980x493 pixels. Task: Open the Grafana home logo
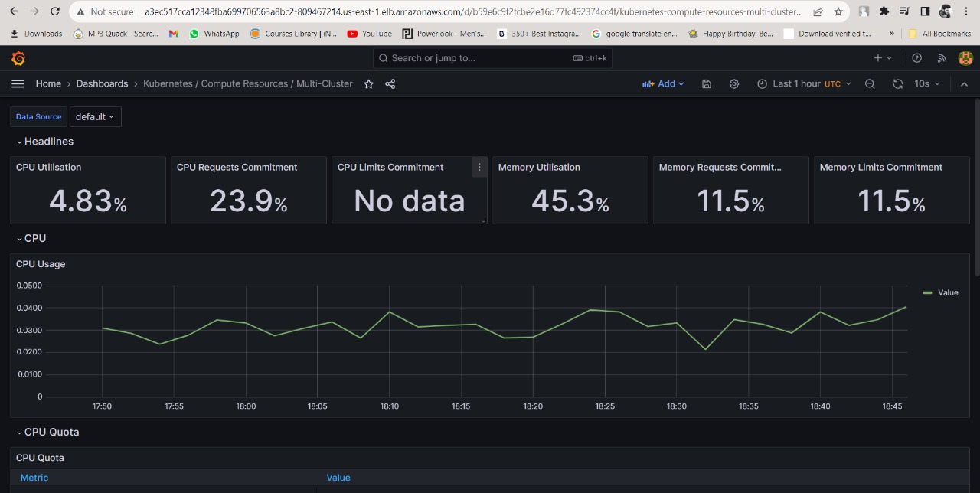click(x=18, y=58)
